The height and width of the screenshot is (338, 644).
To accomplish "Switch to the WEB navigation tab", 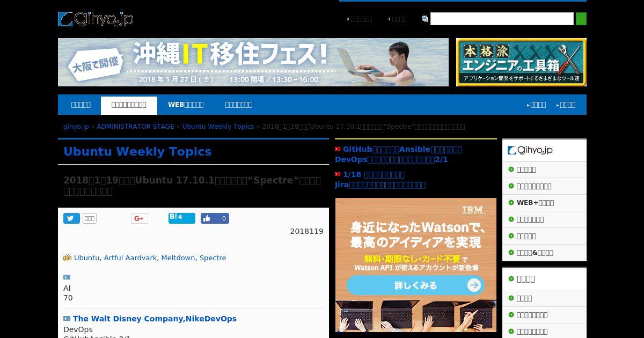I will (186, 105).
